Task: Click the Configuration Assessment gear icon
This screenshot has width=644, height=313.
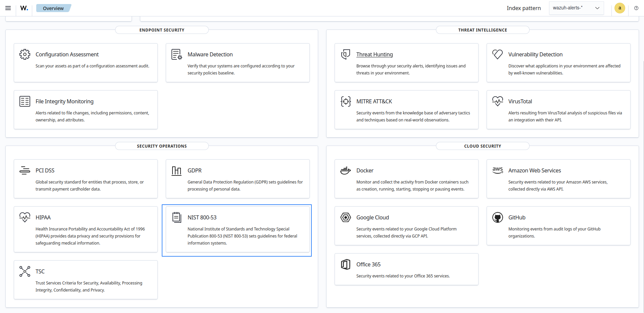Action: coord(24,54)
